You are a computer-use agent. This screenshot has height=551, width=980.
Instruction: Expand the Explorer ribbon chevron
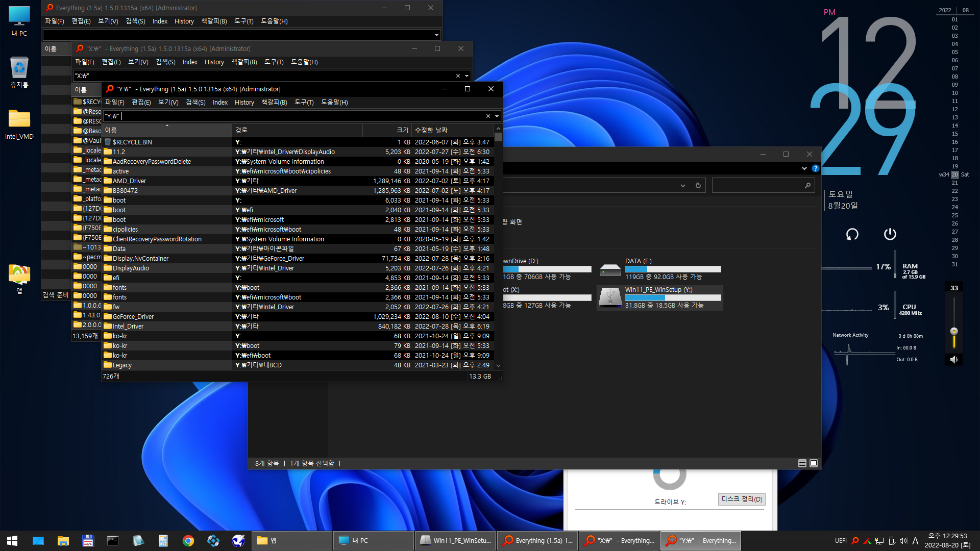[804, 168]
